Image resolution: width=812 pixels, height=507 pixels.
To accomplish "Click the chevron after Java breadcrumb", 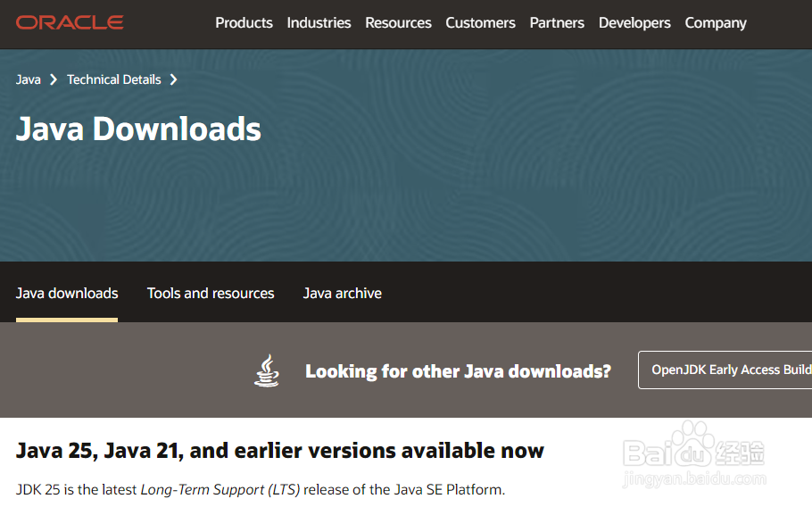I will (x=54, y=79).
